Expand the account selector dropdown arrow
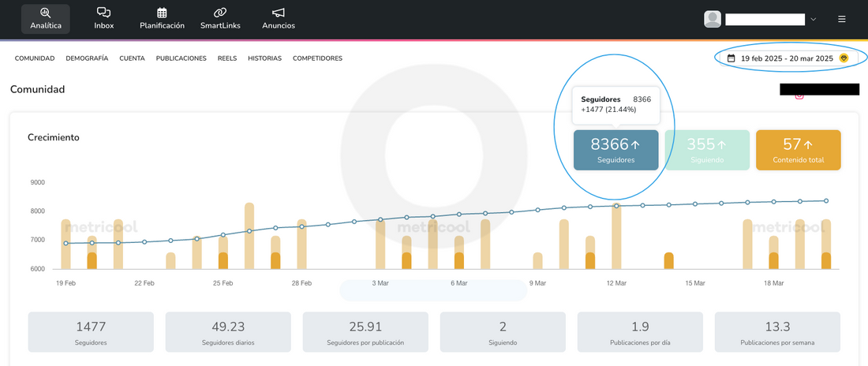The height and width of the screenshot is (366, 868). click(814, 19)
